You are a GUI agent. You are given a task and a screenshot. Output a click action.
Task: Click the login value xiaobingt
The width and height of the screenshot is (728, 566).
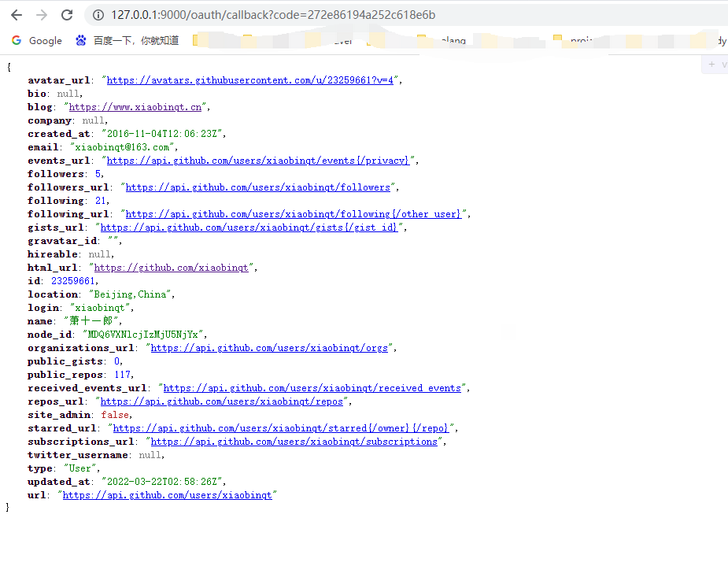click(x=100, y=308)
